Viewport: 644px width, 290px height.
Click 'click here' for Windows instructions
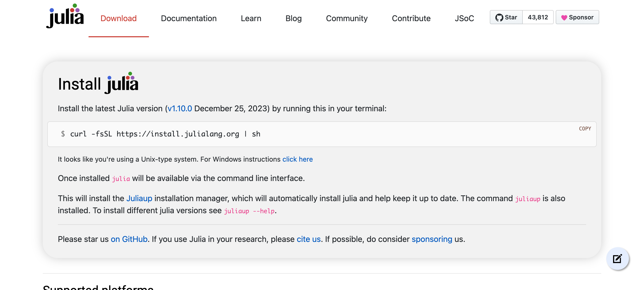pos(298,159)
